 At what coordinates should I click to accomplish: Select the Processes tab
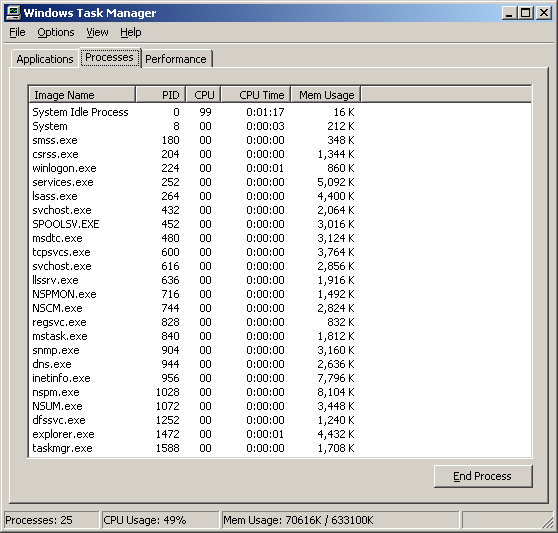110,57
